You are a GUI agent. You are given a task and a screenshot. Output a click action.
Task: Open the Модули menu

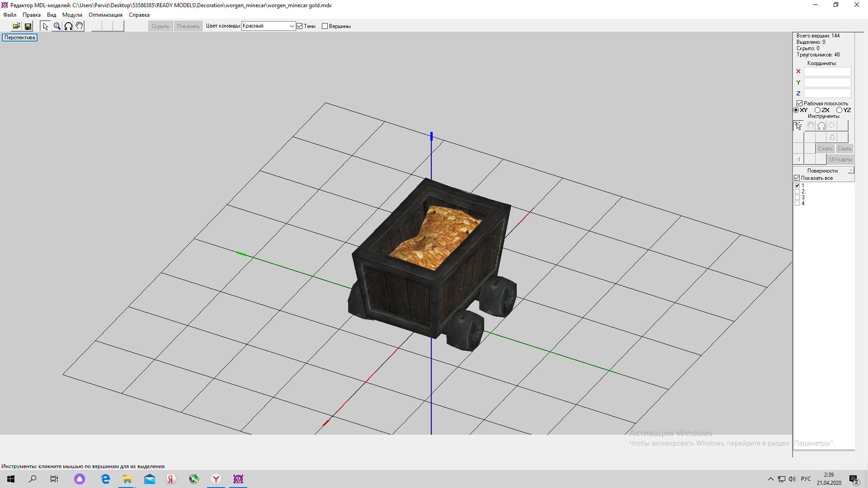[x=72, y=15]
